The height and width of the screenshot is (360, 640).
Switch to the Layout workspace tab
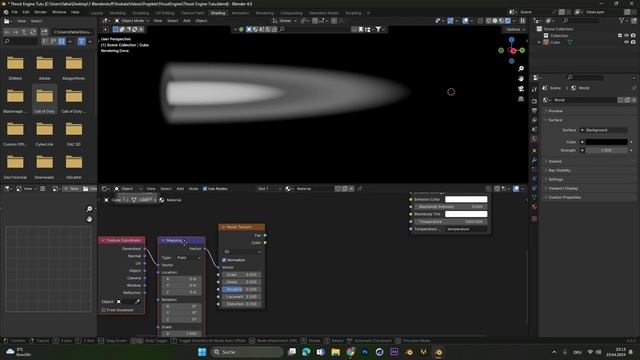point(97,13)
